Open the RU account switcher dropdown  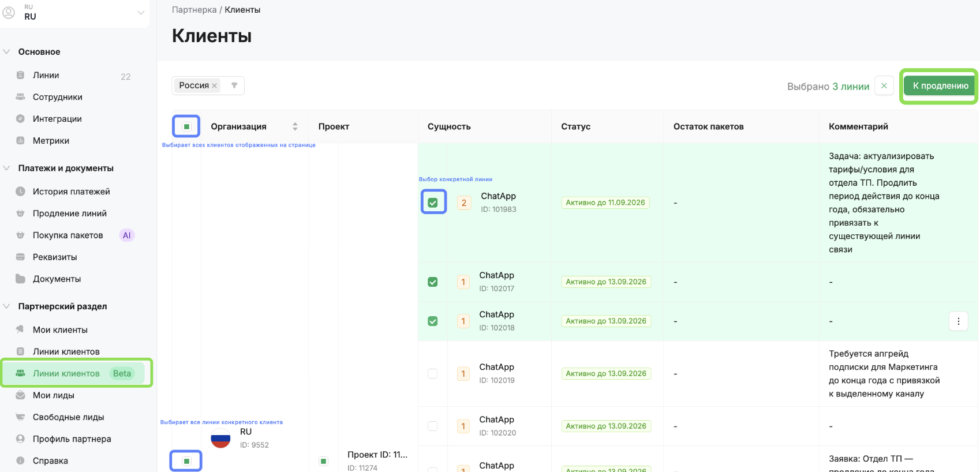click(x=140, y=13)
